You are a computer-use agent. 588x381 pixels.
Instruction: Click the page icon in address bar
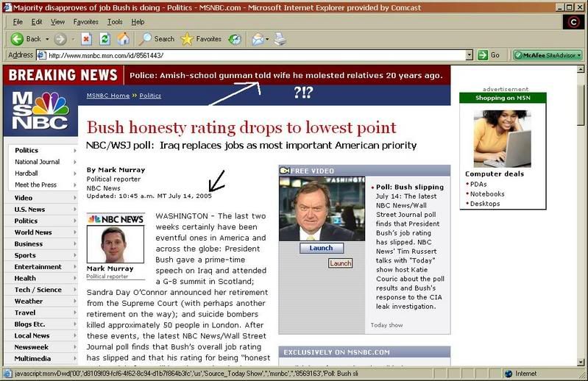[42, 55]
